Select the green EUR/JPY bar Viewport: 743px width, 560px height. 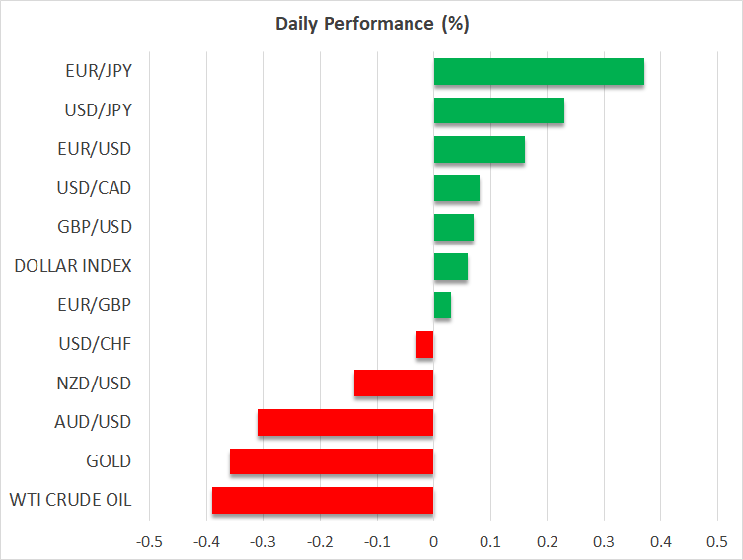[x=539, y=72]
